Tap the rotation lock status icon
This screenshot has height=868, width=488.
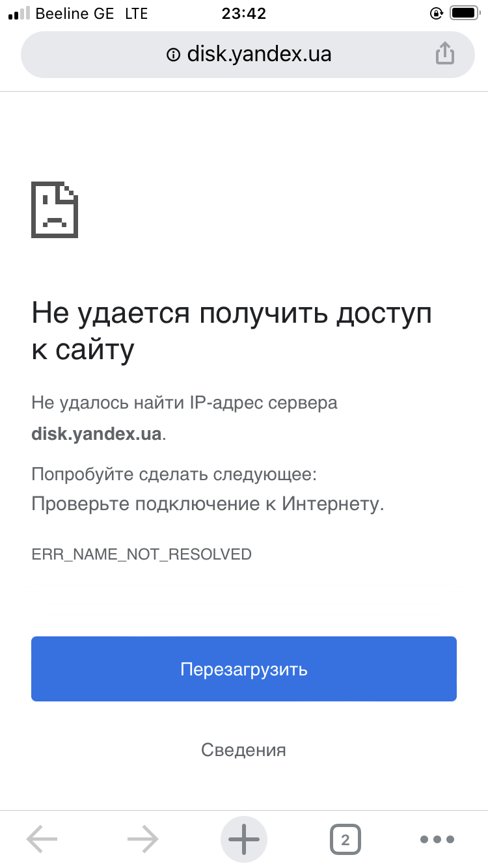tap(437, 13)
